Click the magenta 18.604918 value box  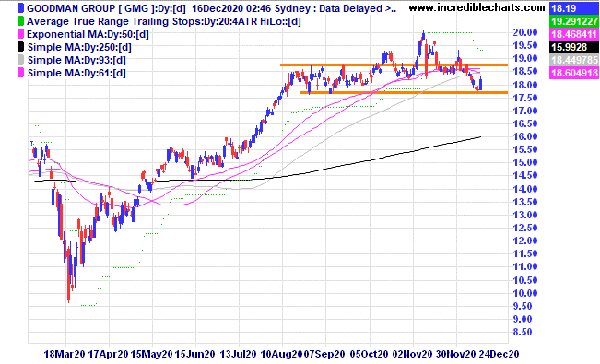pyautogui.click(x=573, y=73)
